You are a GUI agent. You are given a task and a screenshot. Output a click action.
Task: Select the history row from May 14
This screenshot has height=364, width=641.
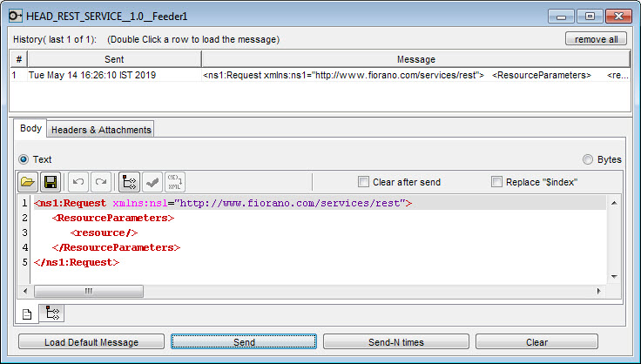pos(320,75)
